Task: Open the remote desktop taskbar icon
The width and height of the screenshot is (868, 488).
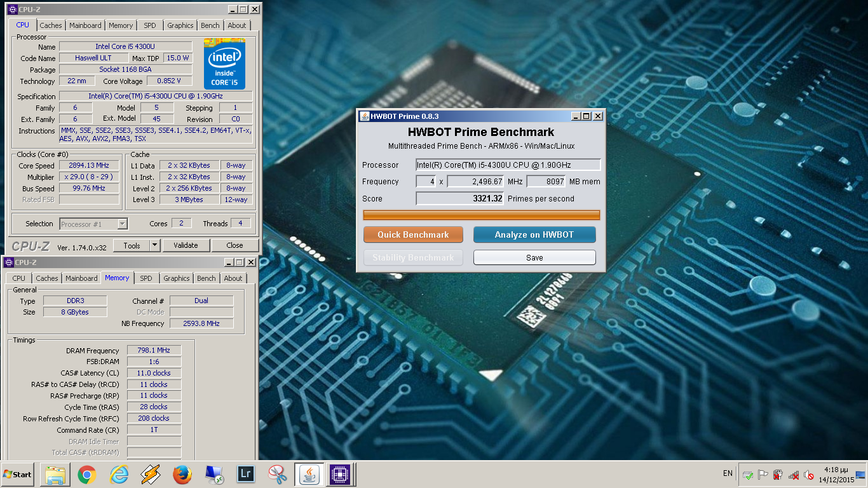Action: coord(214,475)
